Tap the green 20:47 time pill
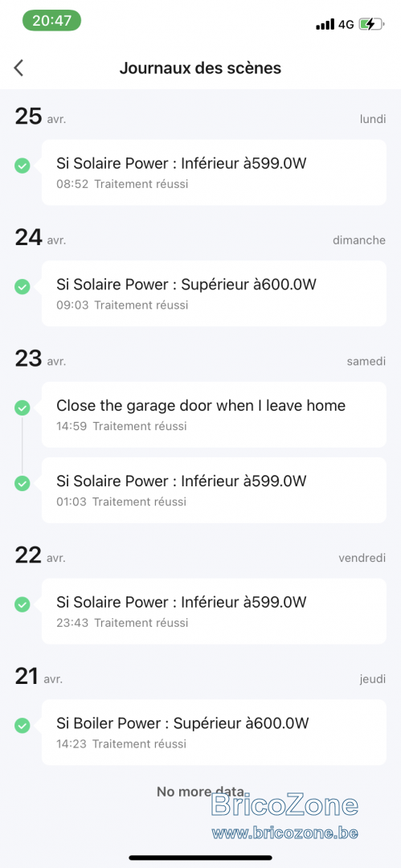 51,21
